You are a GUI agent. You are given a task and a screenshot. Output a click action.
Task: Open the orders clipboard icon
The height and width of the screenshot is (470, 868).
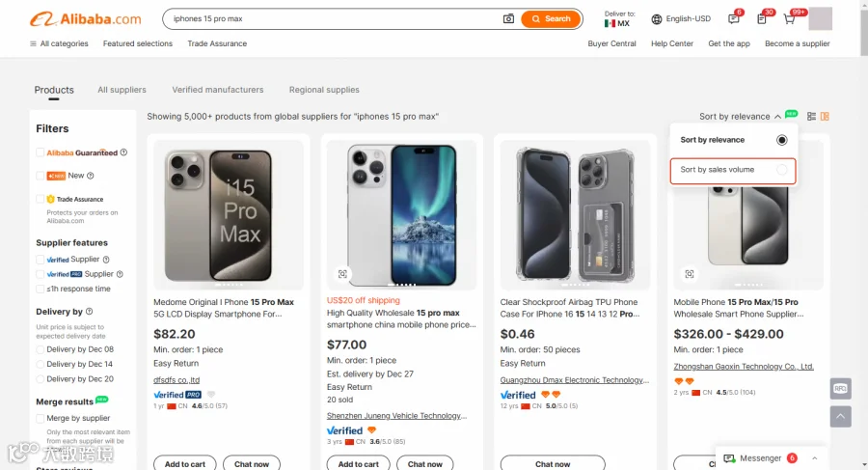(762, 19)
